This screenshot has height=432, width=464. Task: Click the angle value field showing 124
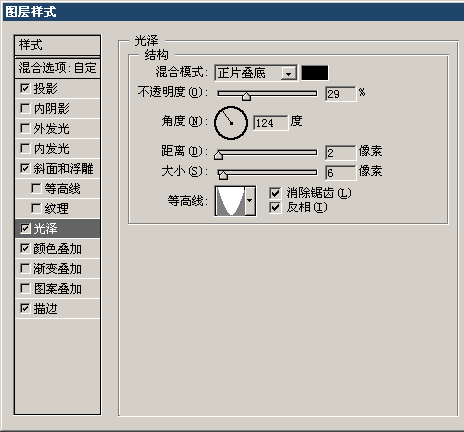(x=270, y=123)
